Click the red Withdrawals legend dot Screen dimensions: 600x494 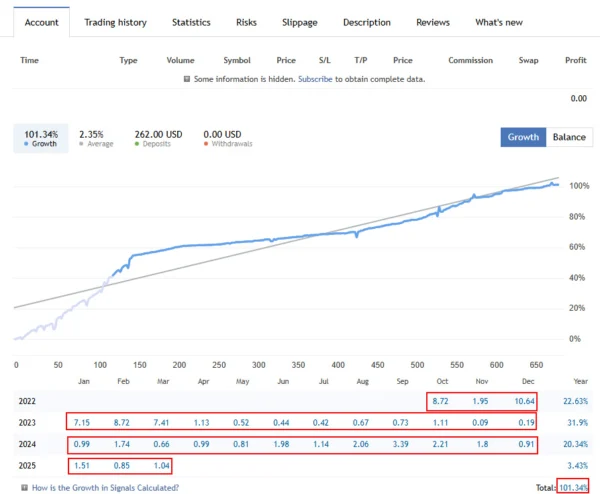[x=206, y=145]
